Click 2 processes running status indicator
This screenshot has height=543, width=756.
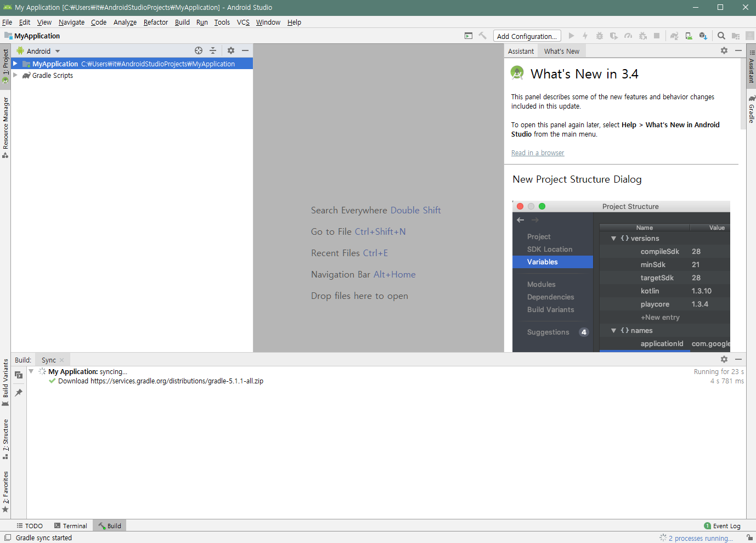tap(696, 538)
